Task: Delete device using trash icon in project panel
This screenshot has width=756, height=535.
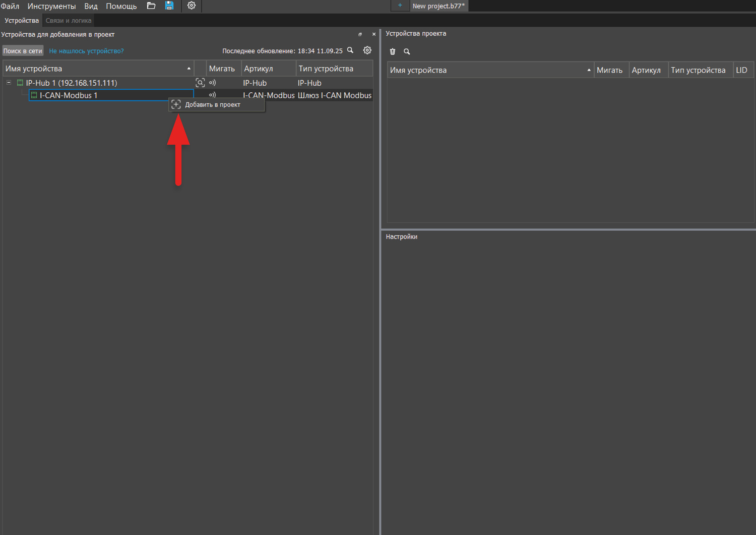Action: (393, 51)
